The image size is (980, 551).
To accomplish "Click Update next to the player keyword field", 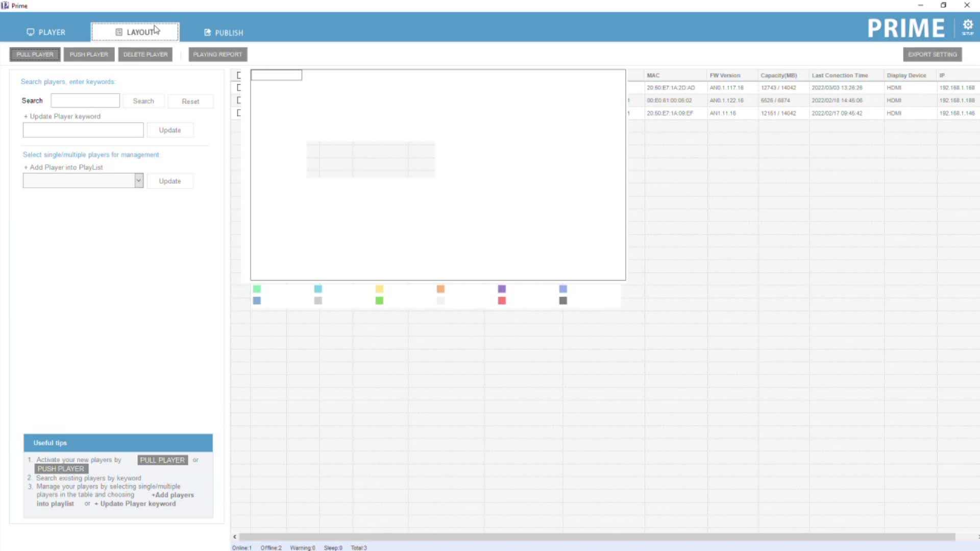I will 170,130.
